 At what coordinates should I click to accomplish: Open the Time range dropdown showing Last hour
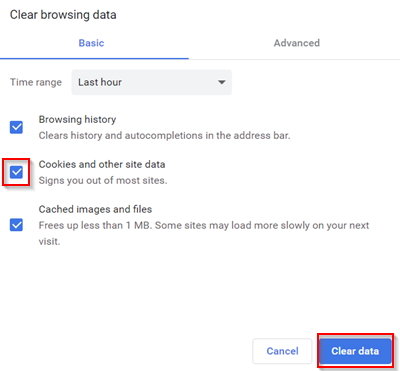point(152,82)
